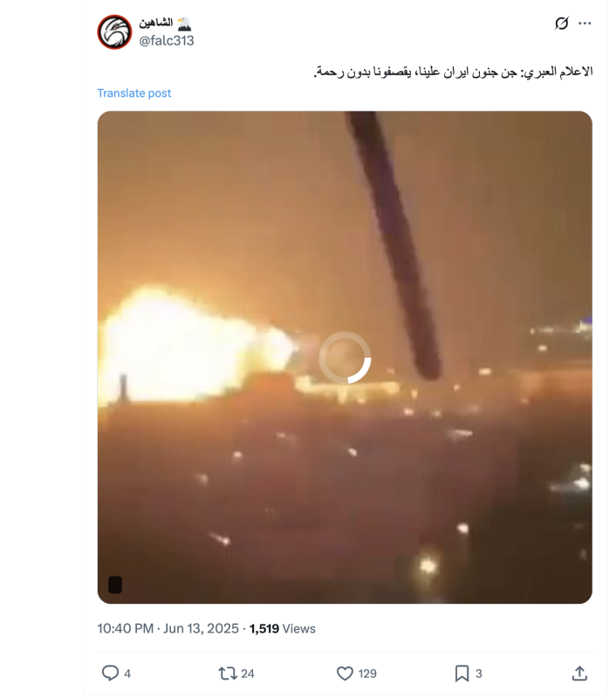Click the 24 reposts count number

coord(248,674)
